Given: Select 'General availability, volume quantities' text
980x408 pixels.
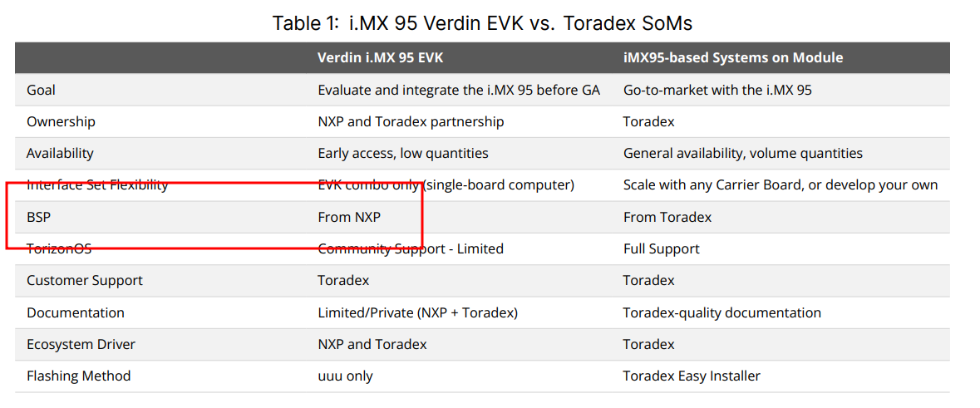Looking at the screenshot, I should point(743,153).
